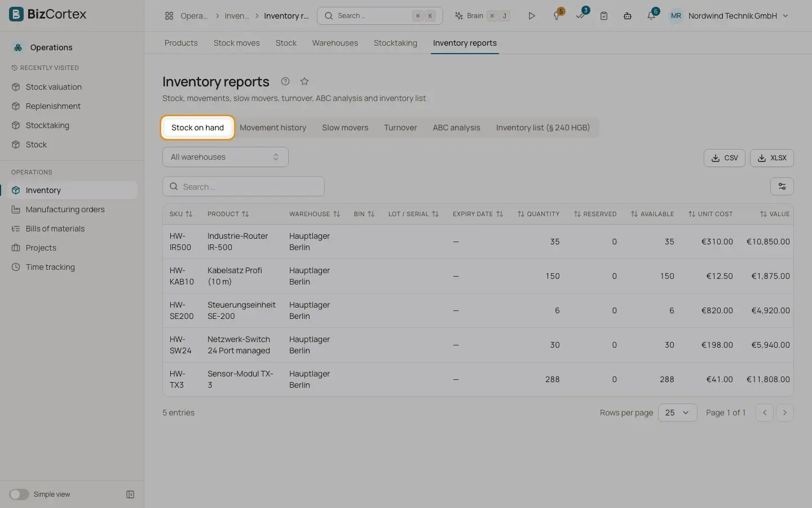Click the clipboard check icon in the top bar
Screen dimensions: 812x508
coord(604,16)
